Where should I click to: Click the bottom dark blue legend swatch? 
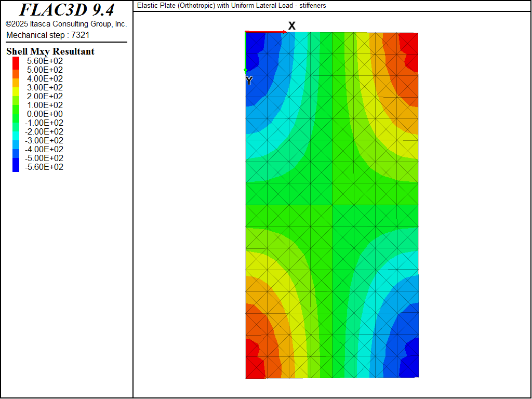(x=16, y=166)
